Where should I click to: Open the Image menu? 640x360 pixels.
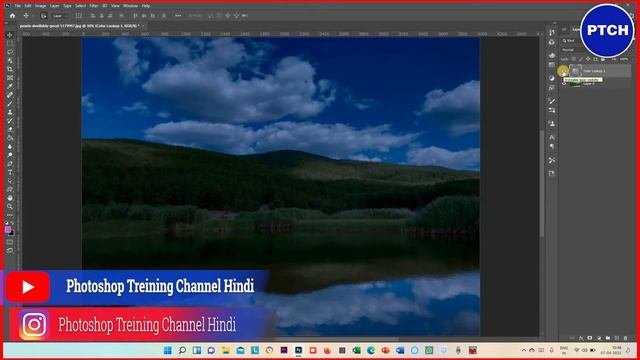tap(40, 6)
